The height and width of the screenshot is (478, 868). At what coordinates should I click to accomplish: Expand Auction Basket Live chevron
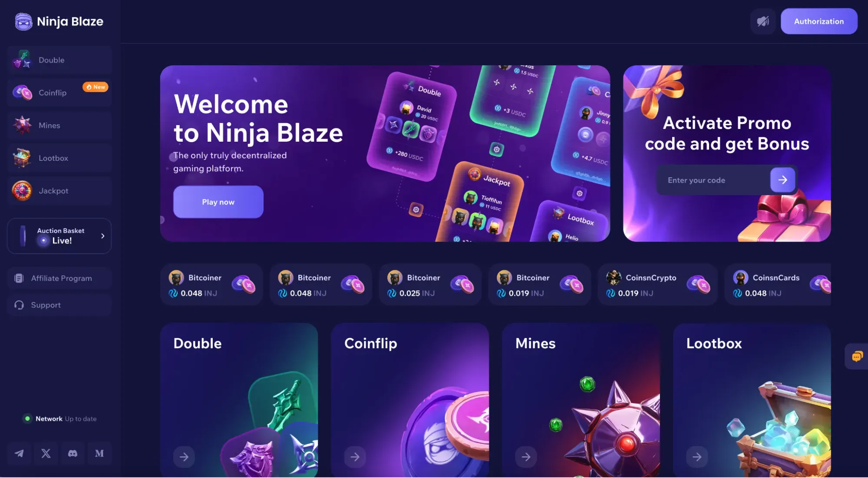(103, 236)
